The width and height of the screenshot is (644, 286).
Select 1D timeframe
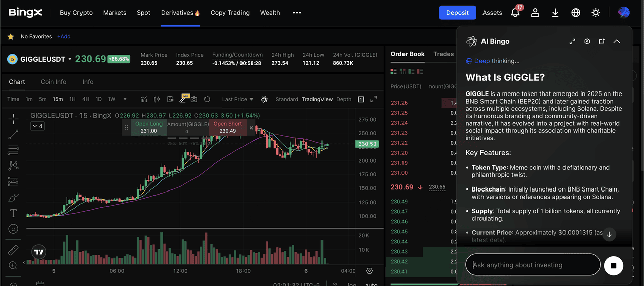point(99,99)
